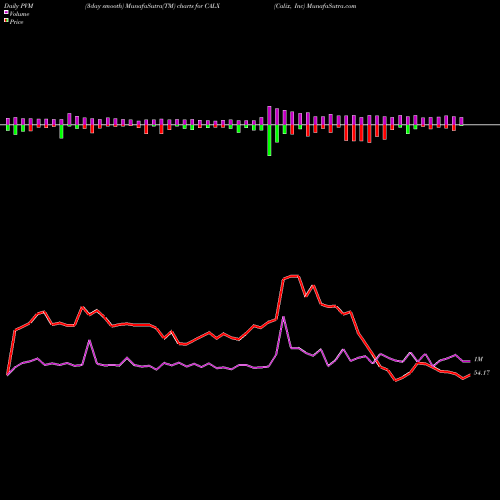
Task: Click the green-red Price legend swatch
Action: pos(6,21)
